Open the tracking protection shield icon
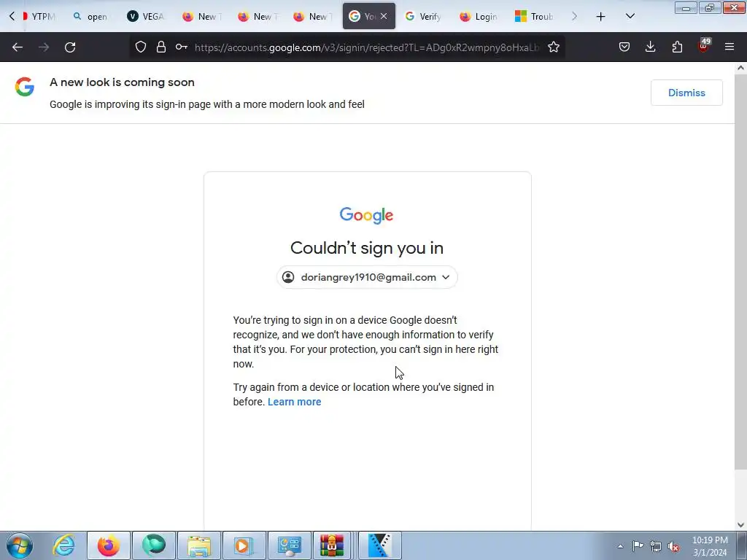 [x=141, y=47]
